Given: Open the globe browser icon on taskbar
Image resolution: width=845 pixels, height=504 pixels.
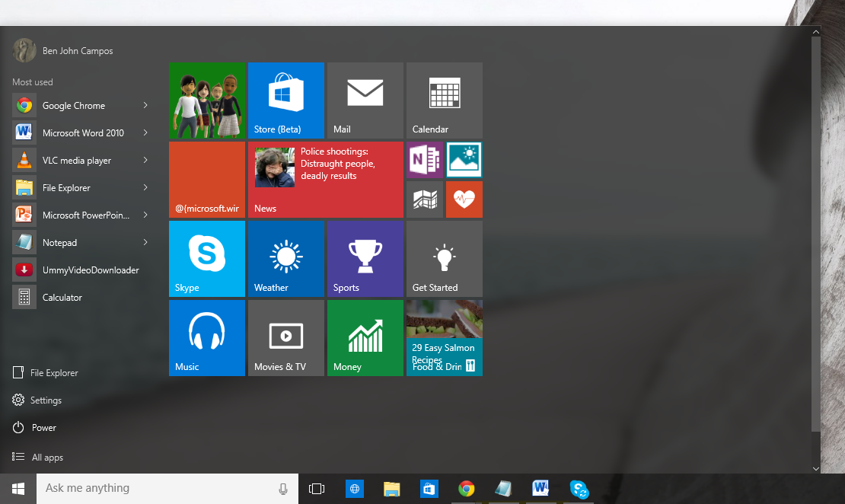Looking at the screenshot, I should (355, 488).
